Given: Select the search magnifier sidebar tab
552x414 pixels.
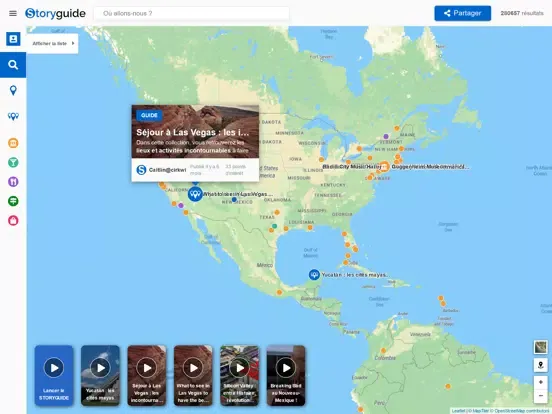Looking at the screenshot, I should click(13, 65).
